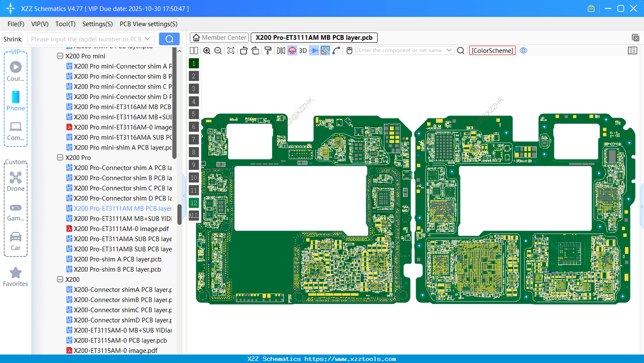This screenshot has width=644, height=363.
Task: Toggle the diode/net tracing mode icon
Action: 313,50
